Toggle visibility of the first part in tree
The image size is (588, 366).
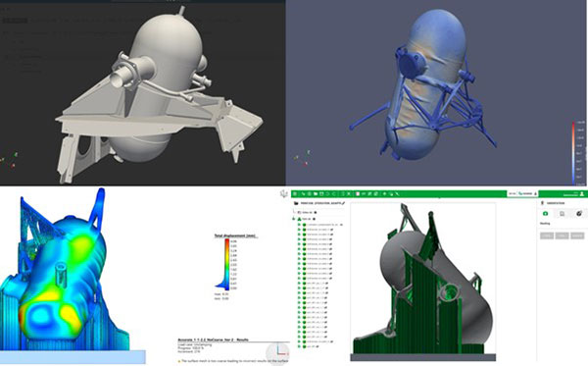click(341, 225)
